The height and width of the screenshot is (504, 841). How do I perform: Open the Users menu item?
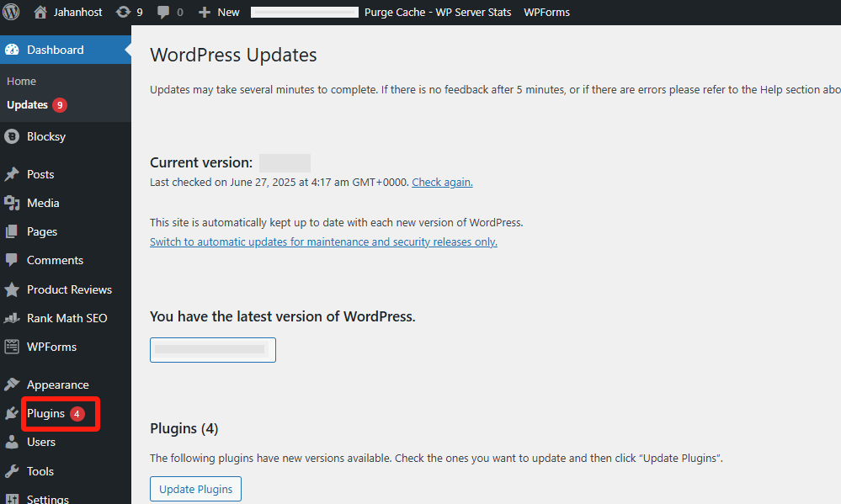[41, 442]
